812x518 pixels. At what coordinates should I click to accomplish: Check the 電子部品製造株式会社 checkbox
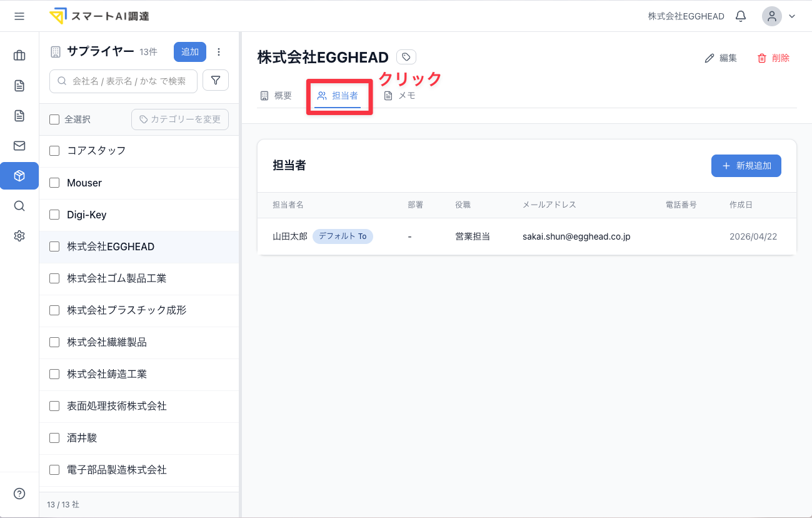[x=54, y=470]
